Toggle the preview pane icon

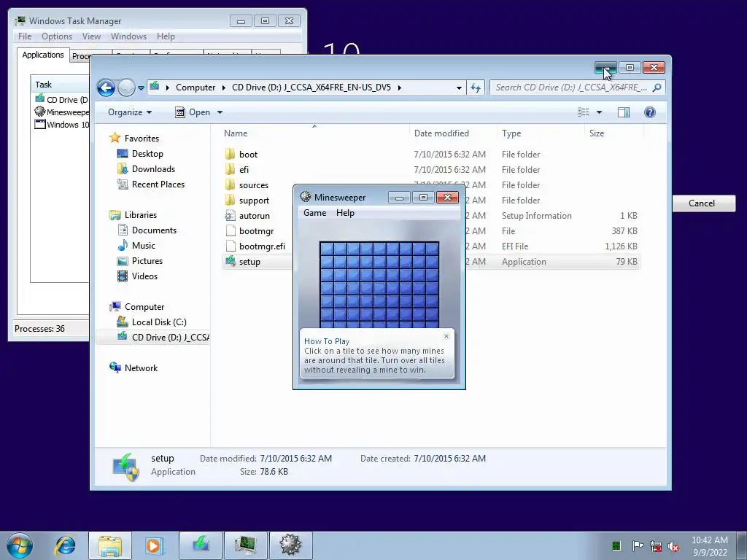(623, 112)
